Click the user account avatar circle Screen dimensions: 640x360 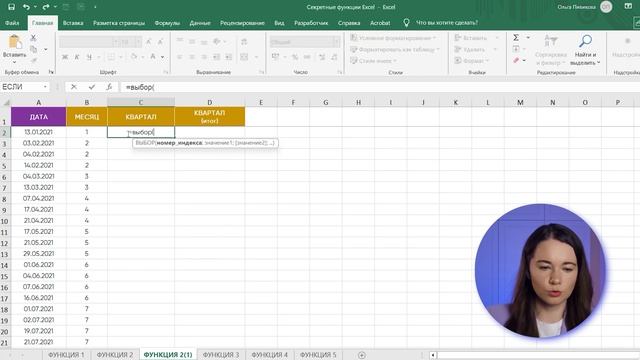coord(606,7)
